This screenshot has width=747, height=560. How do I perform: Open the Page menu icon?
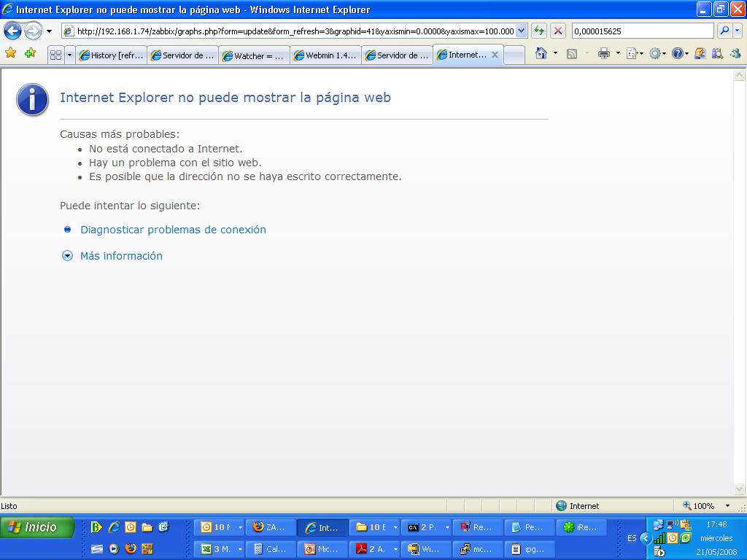click(635, 53)
